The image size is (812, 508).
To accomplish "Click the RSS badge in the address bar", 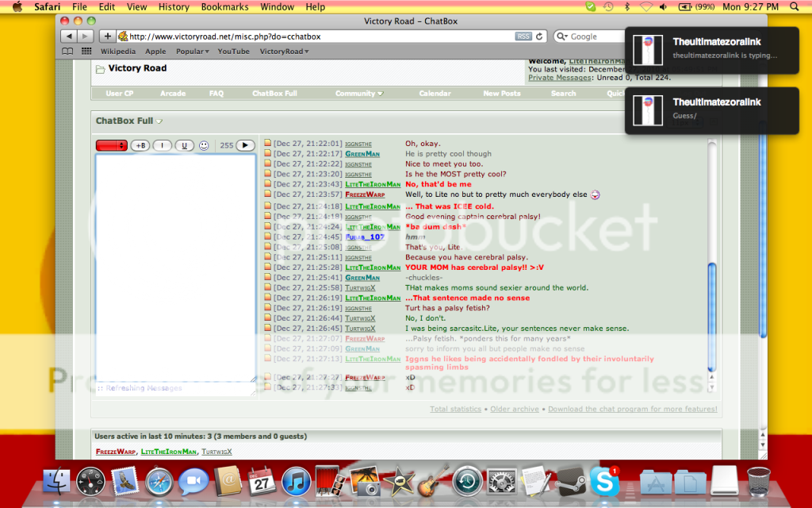I will [523, 37].
